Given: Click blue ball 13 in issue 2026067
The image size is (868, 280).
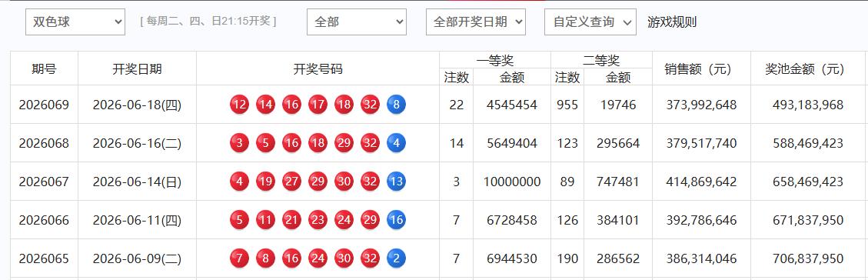Looking at the screenshot, I should (x=397, y=182).
